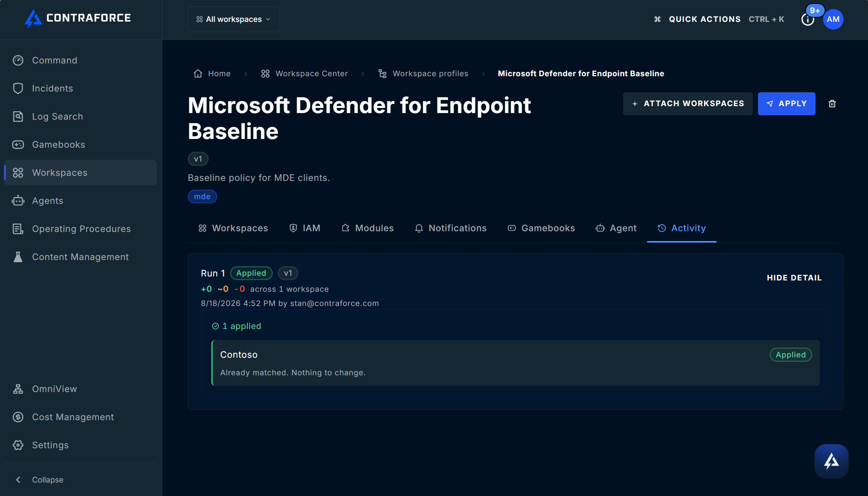Click the CTRL + K shortcut hint
The width and height of the screenshot is (868, 496).
pyautogui.click(x=766, y=19)
